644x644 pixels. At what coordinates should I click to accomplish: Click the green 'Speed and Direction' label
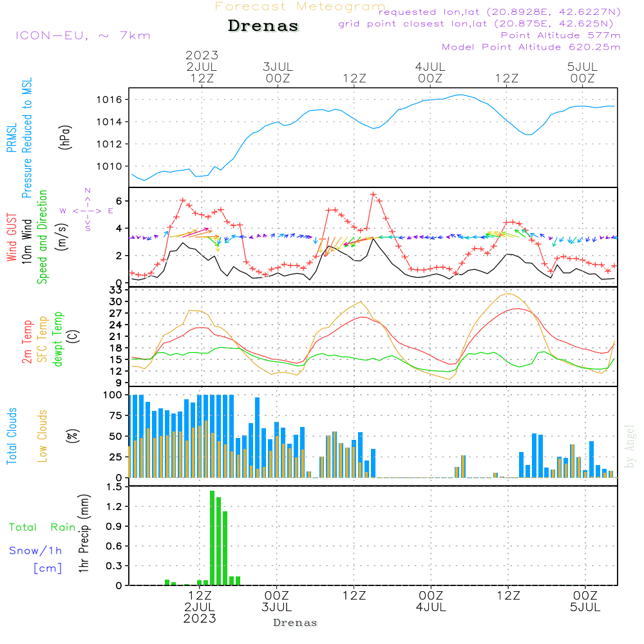[x=42, y=237]
